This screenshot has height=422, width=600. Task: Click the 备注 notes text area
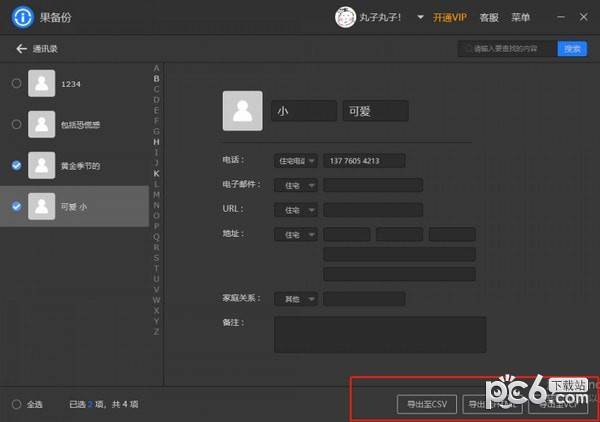(380, 334)
